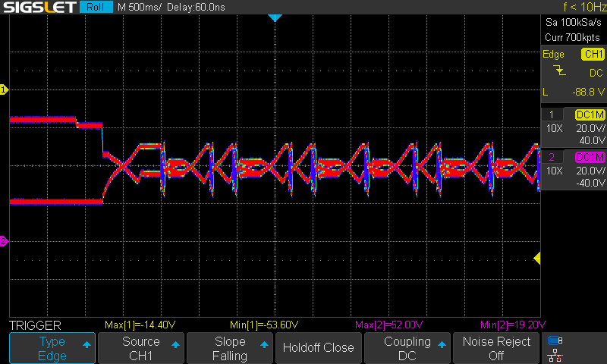Viewport: 607px width, 364px height.
Task: Select the channel 2 magenta ground marker
Action: click(4, 241)
